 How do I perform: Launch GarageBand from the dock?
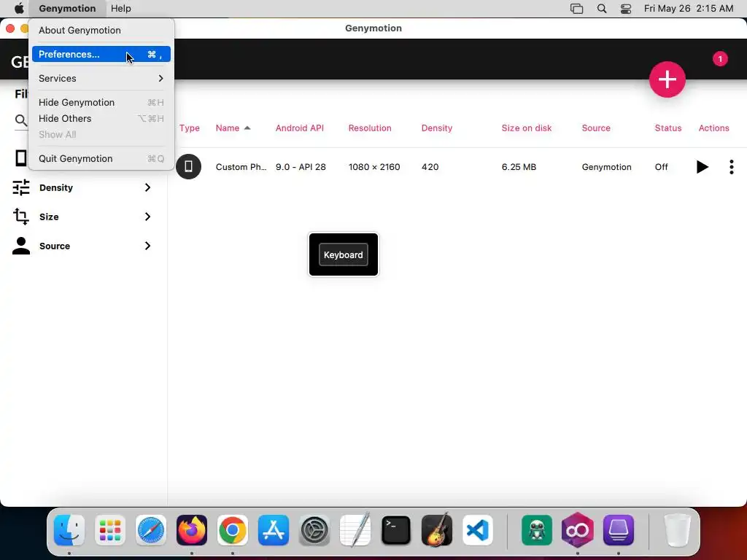(x=437, y=529)
